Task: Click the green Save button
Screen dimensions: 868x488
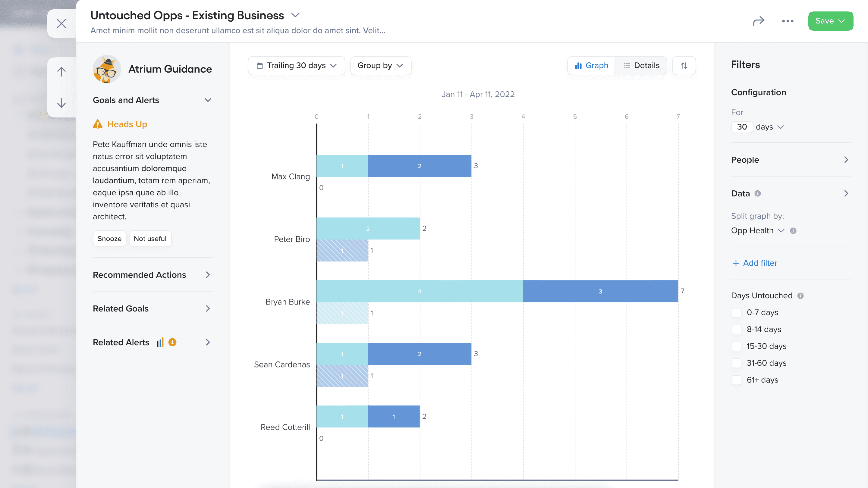Action: coord(831,21)
